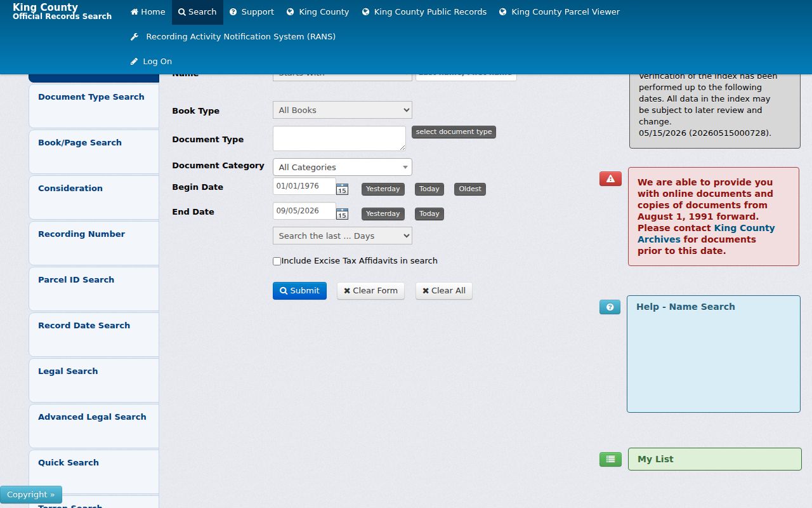812x508 pixels.
Task: Open the Quick Search tab
Action: (x=94, y=472)
